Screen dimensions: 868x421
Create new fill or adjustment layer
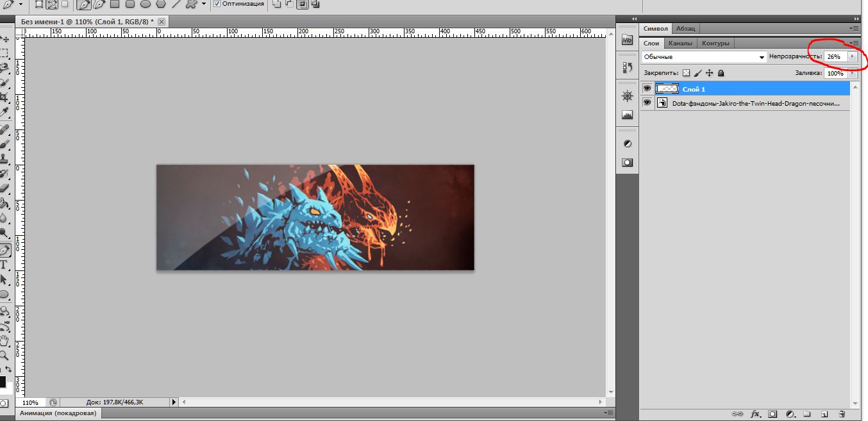click(790, 414)
